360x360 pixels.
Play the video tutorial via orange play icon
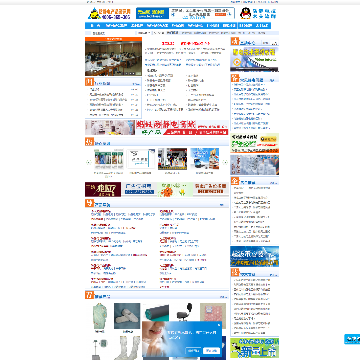[x=237, y=62]
